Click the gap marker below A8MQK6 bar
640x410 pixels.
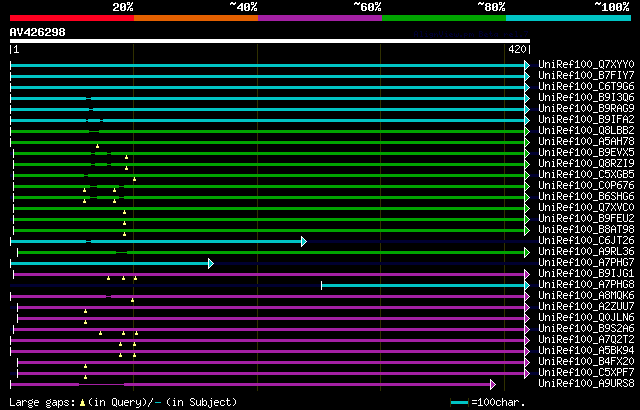[132, 300]
